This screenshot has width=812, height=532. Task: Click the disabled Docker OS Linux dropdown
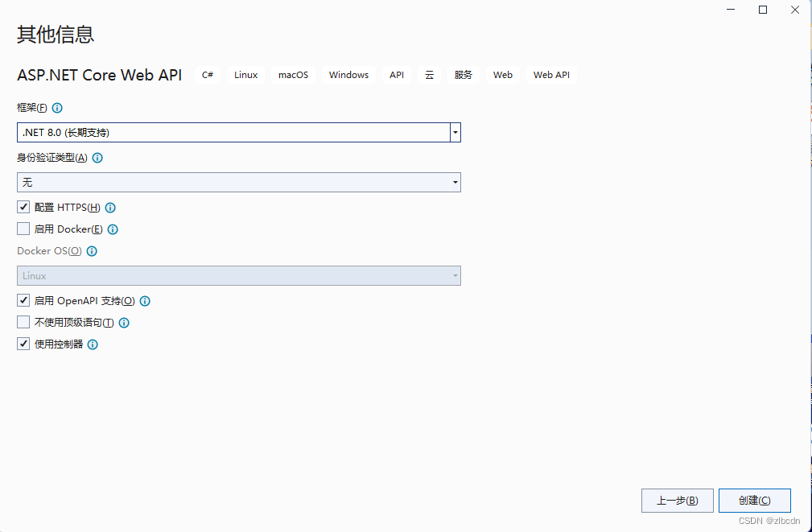(239, 275)
